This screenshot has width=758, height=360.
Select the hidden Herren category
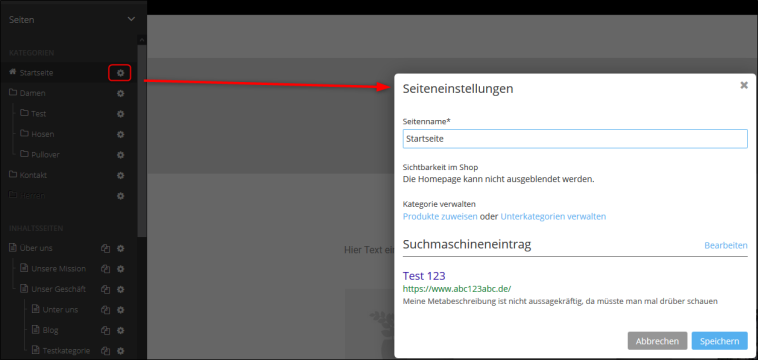(33, 196)
